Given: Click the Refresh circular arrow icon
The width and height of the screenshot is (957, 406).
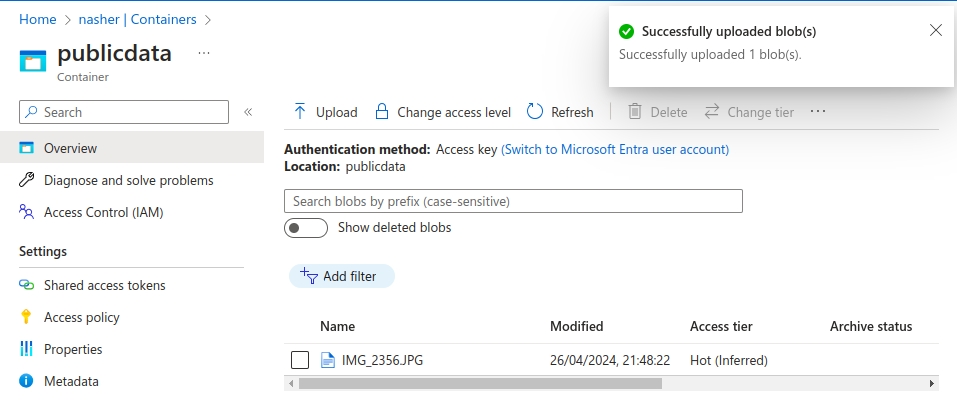Looking at the screenshot, I should click(x=535, y=112).
